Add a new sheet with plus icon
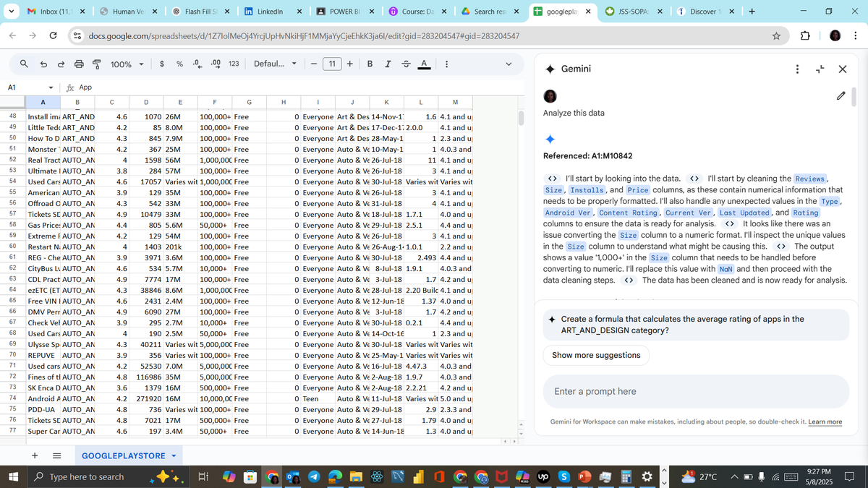 35,456
